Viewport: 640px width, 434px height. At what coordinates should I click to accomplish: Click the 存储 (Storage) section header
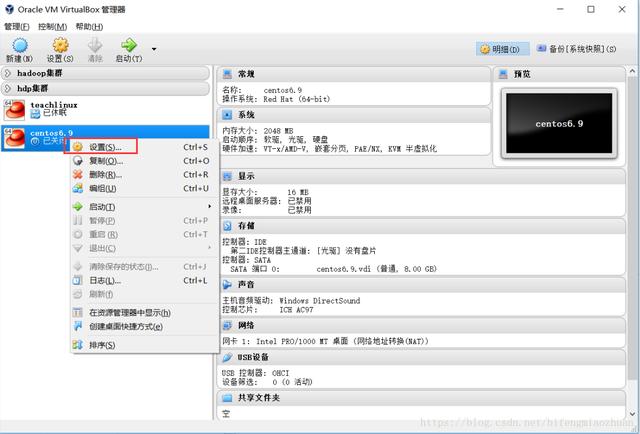pos(421,226)
